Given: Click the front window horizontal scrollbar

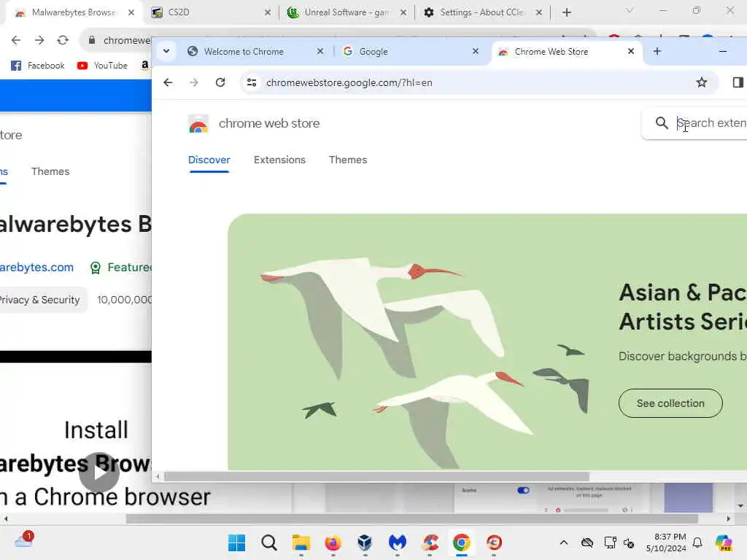Looking at the screenshot, I should (376, 476).
